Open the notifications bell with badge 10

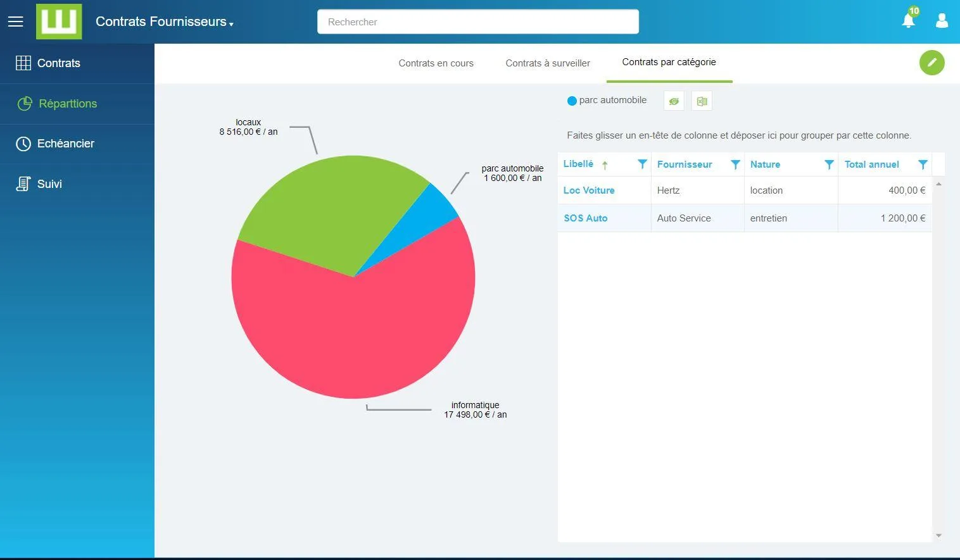point(909,19)
